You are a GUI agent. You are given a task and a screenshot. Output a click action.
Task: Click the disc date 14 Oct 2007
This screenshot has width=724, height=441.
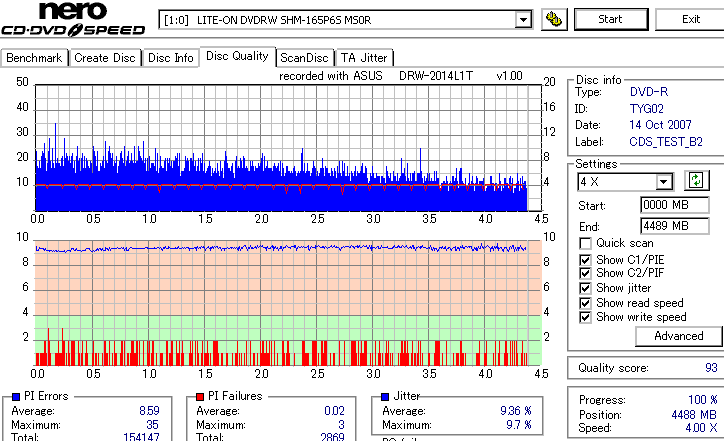[x=660, y=125]
